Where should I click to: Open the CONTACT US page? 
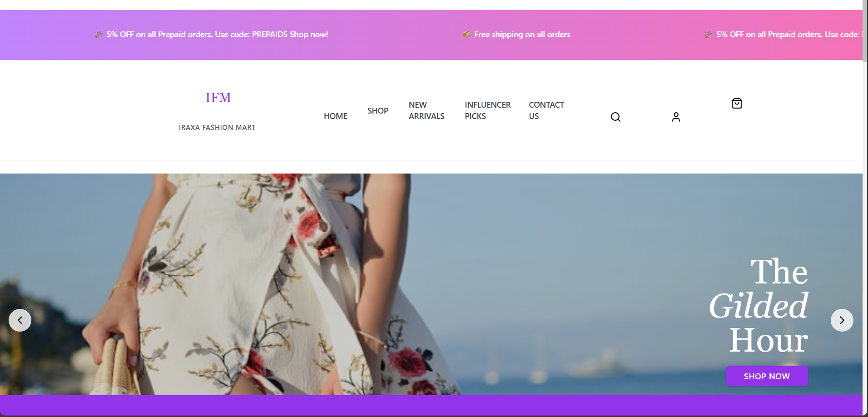coord(546,110)
